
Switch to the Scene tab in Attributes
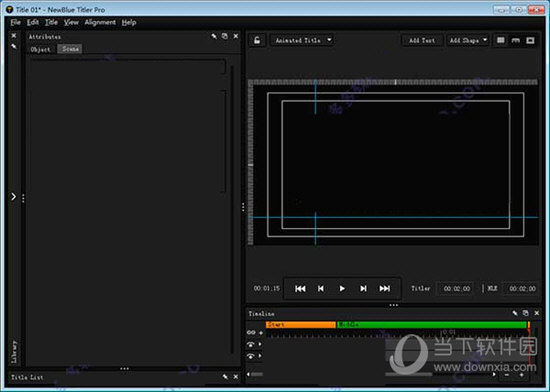(x=70, y=49)
